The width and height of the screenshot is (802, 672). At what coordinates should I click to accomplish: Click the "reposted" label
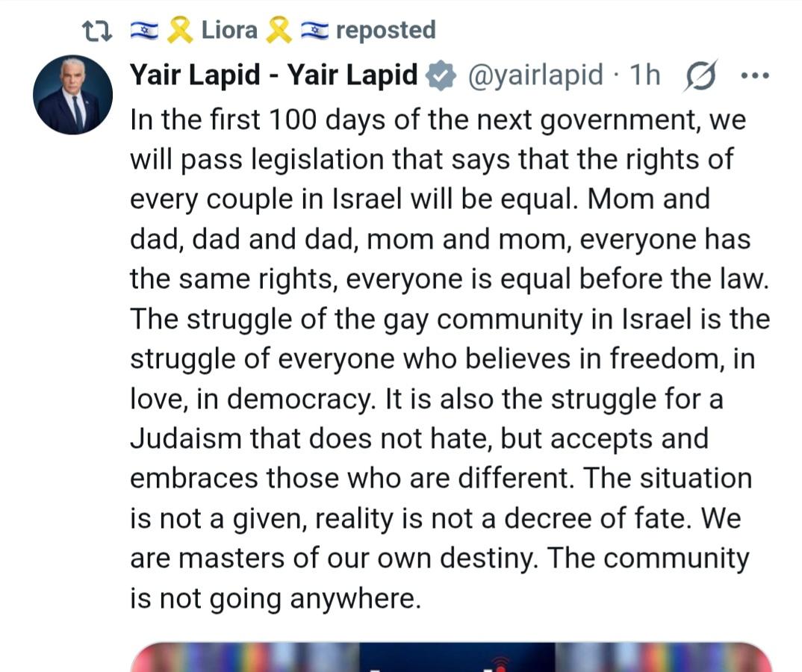385,31
